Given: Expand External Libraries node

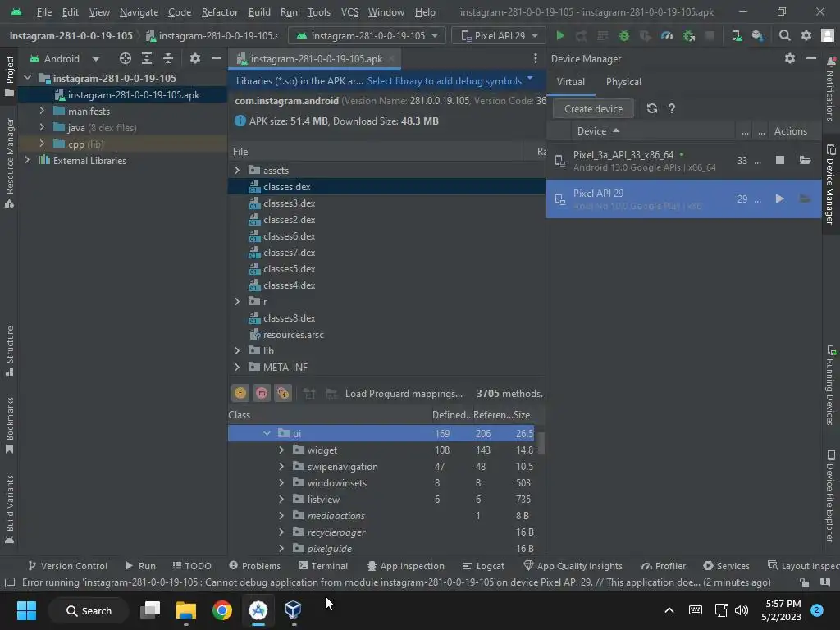Looking at the screenshot, I should tap(27, 160).
